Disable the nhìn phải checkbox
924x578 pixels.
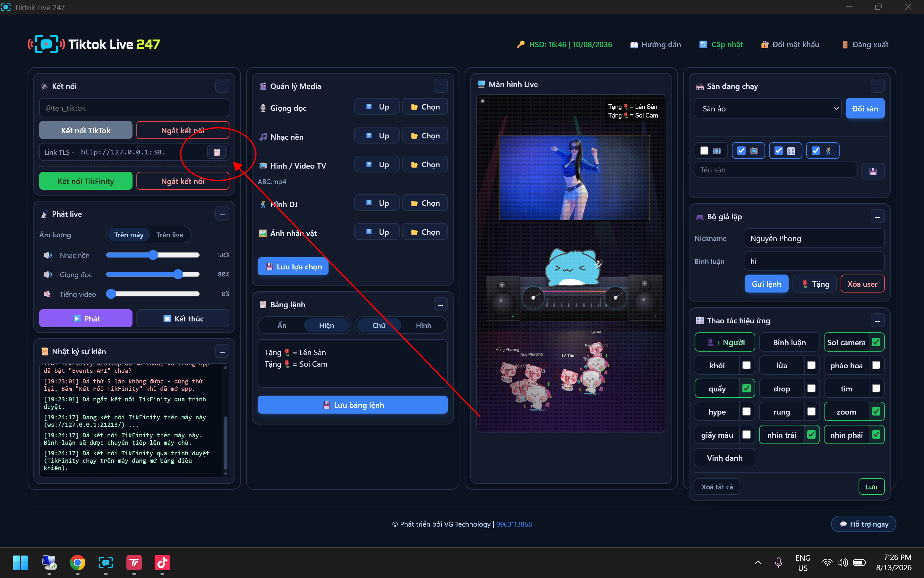pyautogui.click(x=876, y=435)
